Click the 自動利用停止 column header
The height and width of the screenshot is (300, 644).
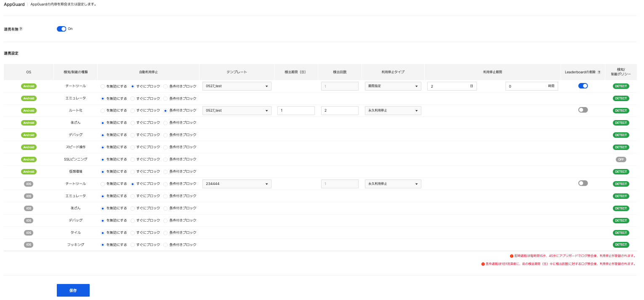(148, 72)
